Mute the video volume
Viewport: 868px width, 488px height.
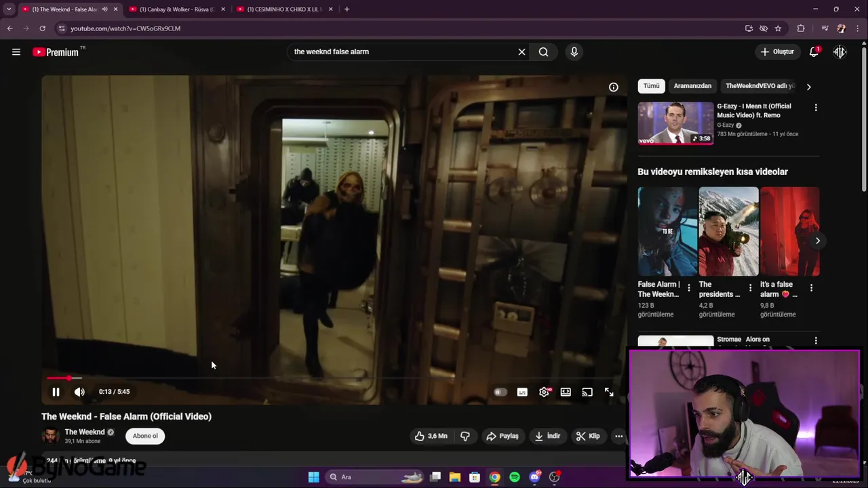tap(79, 392)
